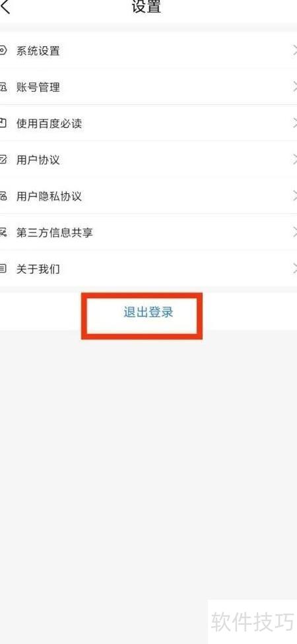297x644 pixels.
Task: Tap the 第三方信息共享 share icon
Action: click(3, 232)
